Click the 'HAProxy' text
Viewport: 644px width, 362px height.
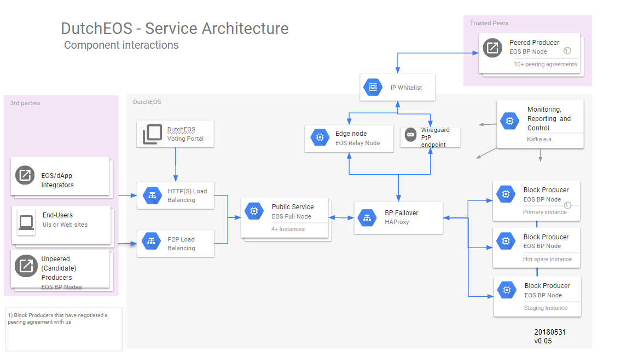pyautogui.click(x=397, y=222)
